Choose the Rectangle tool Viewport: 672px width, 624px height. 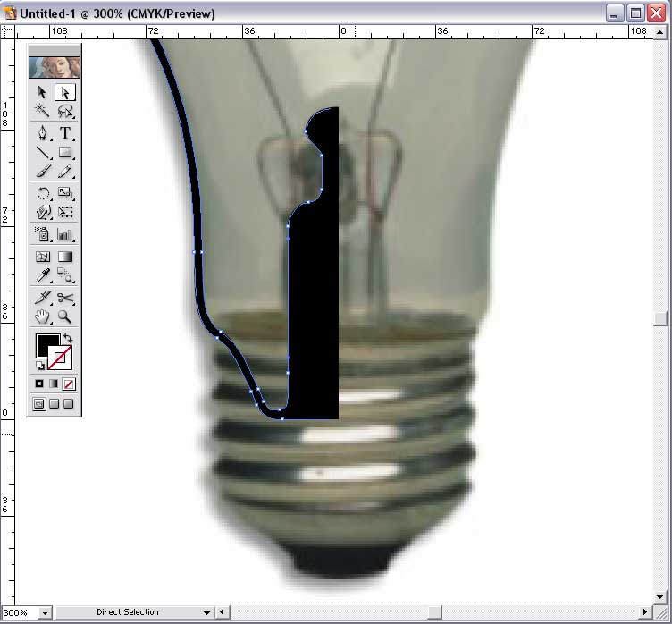coord(65,152)
